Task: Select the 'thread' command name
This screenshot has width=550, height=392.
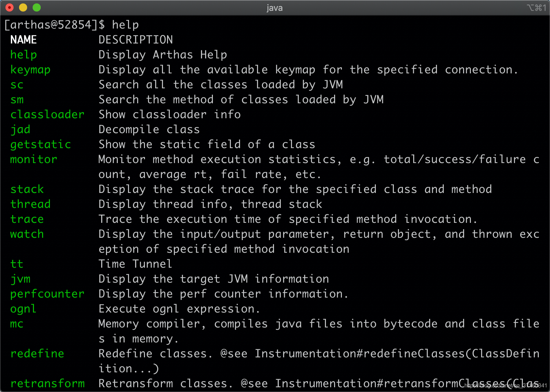Action: (31, 204)
